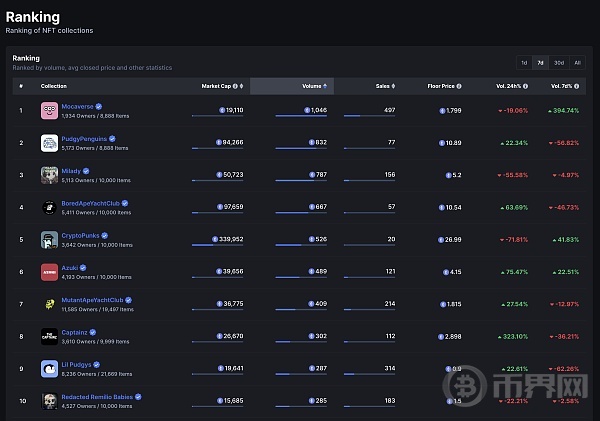Open the Milady collection avatar
This screenshot has height=421, width=600.
pyautogui.click(x=49, y=175)
